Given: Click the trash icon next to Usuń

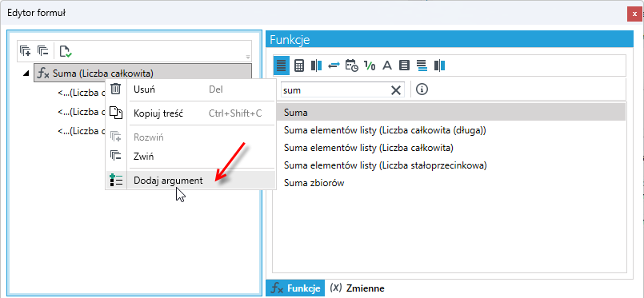Looking at the screenshot, I should pos(116,89).
